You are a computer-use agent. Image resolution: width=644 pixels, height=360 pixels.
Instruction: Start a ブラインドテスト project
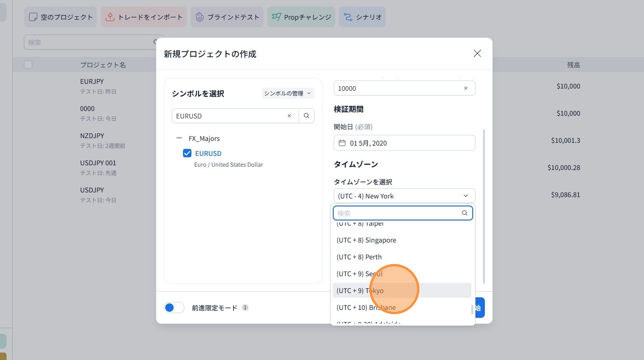click(227, 17)
